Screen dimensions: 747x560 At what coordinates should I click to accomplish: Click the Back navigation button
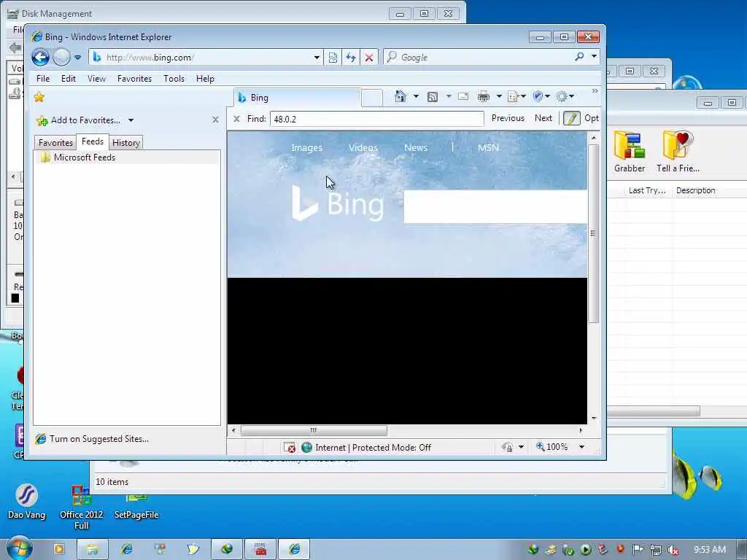tap(41, 58)
